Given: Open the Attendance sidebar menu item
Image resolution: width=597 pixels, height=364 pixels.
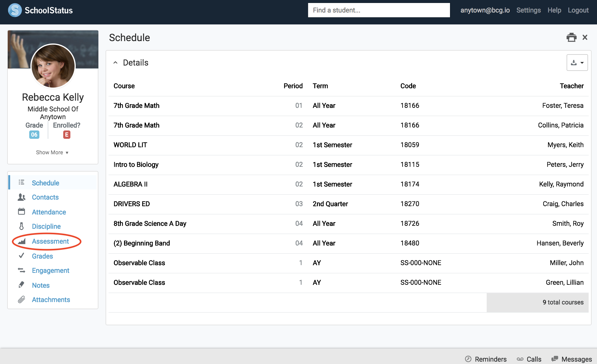Looking at the screenshot, I should [49, 212].
